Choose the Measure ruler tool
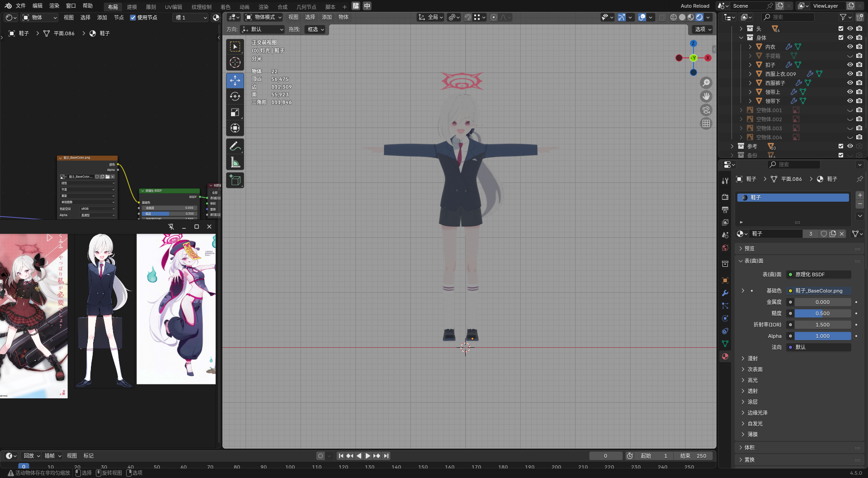 pos(235,162)
